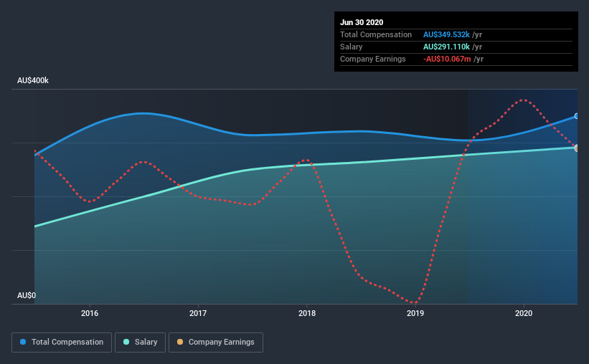Click the Total Compensation endpoint marker
Screen dimensions: 589x364
pyautogui.click(x=576, y=116)
